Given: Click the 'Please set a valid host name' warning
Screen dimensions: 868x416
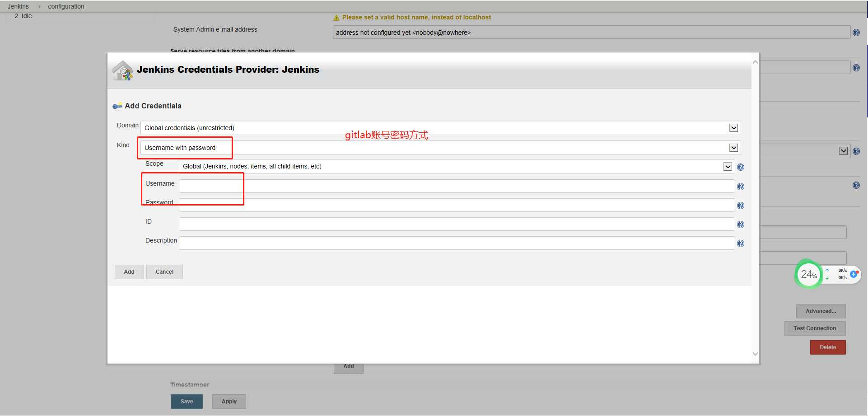Looking at the screenshot, I should click(x=416, y=17).
